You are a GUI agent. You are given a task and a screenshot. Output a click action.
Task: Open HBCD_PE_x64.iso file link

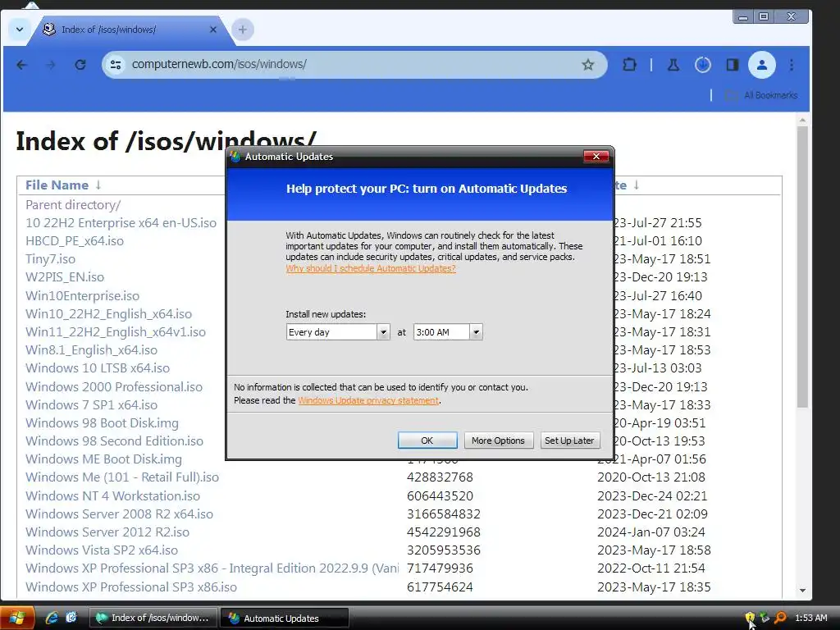[75, 241]
